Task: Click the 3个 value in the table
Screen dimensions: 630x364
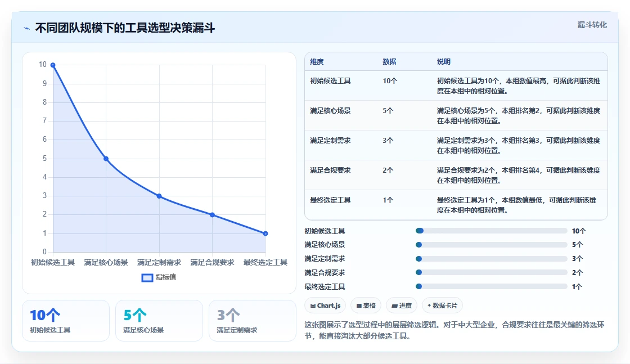Action: click(x=388, y=141)
